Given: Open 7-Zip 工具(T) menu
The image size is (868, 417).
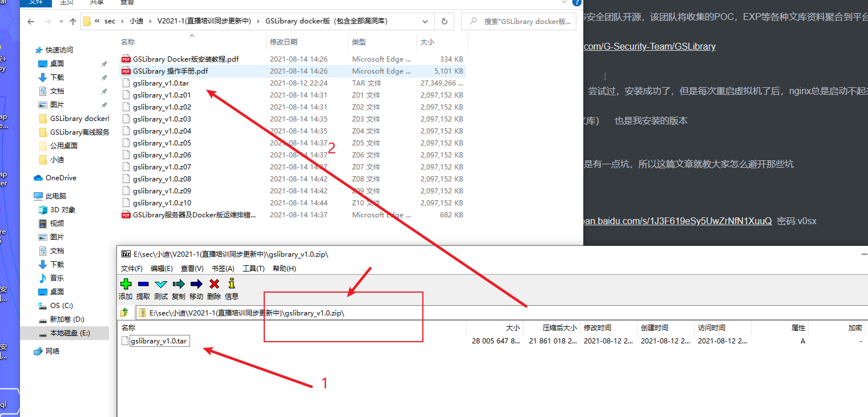Looking at the screenshot, I should click(253, 269).
